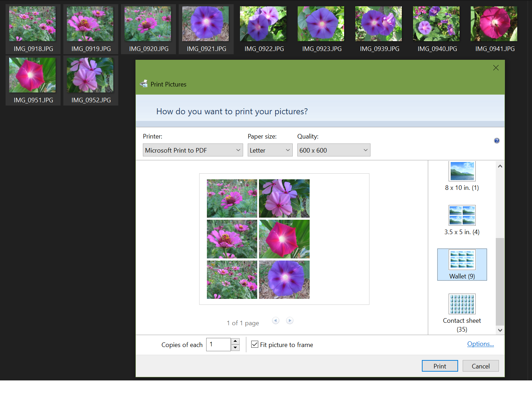The width and height of the screenshot is (532, 398).
Task: Disable Fit picture to frame
Action: (255, 345)
